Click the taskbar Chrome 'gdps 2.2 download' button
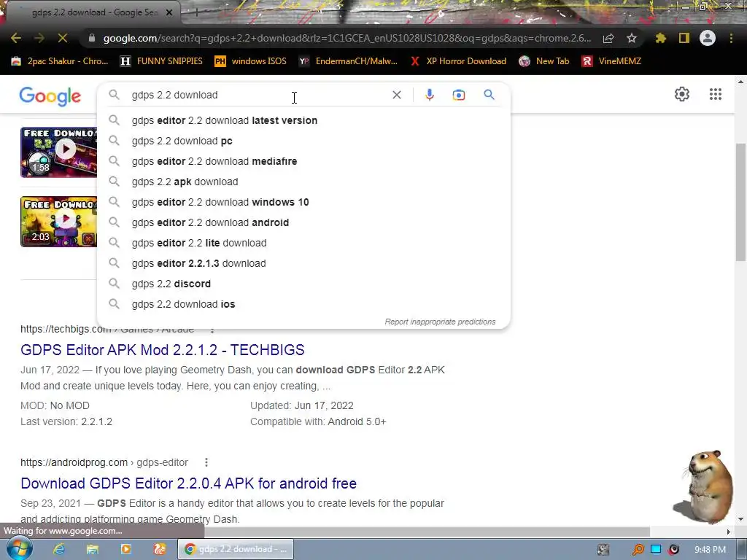Viewport: 747px width, 560px height. 236,549
